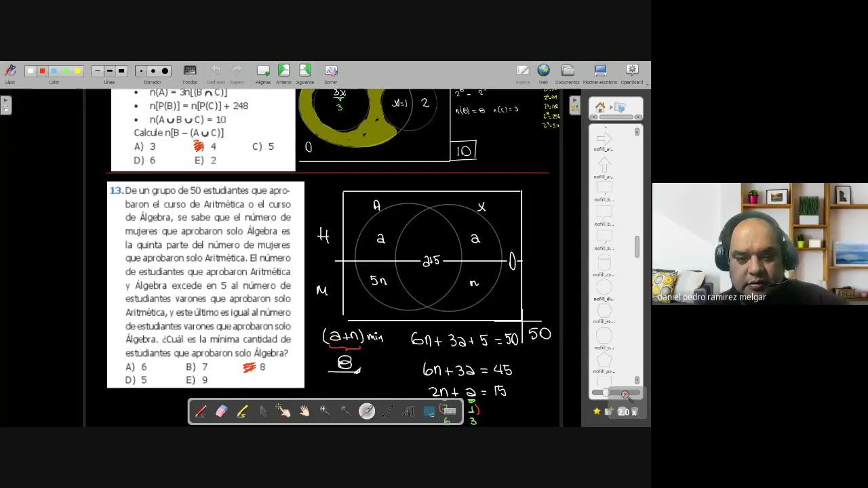Screen dimensions: 868x488
Task: Set the largest eraser size
Action: (x=165, y=71)
